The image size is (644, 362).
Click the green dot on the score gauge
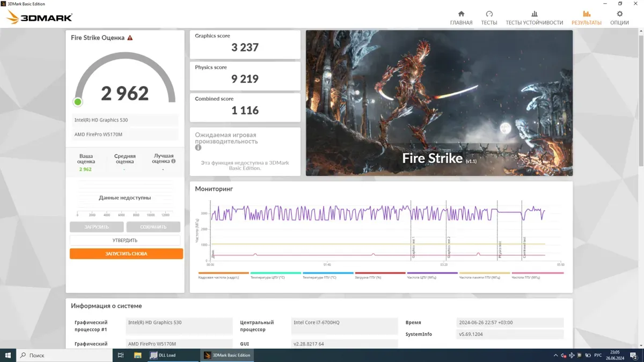click(x=78, y=102)
